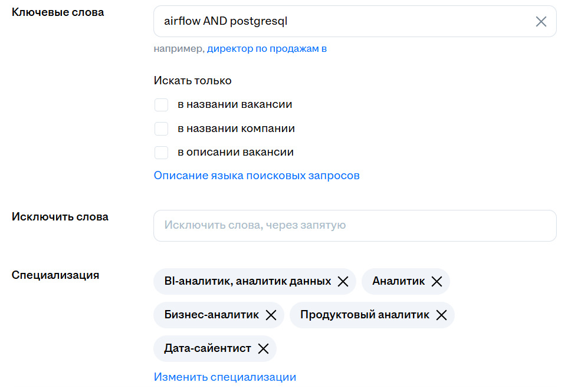
Task: Remove the Аналитик specialization tag
Action: tap(437, 282)
